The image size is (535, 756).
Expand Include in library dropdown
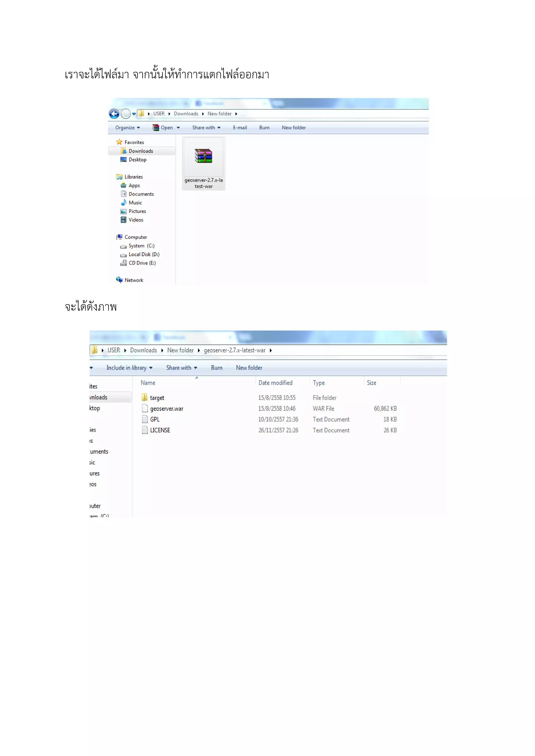tap(129, 368)
